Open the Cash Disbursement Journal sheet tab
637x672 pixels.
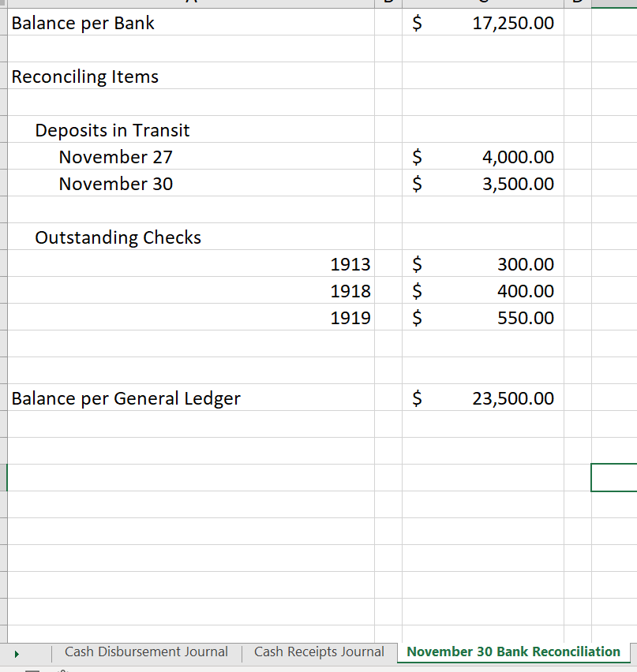coord(146,651)
